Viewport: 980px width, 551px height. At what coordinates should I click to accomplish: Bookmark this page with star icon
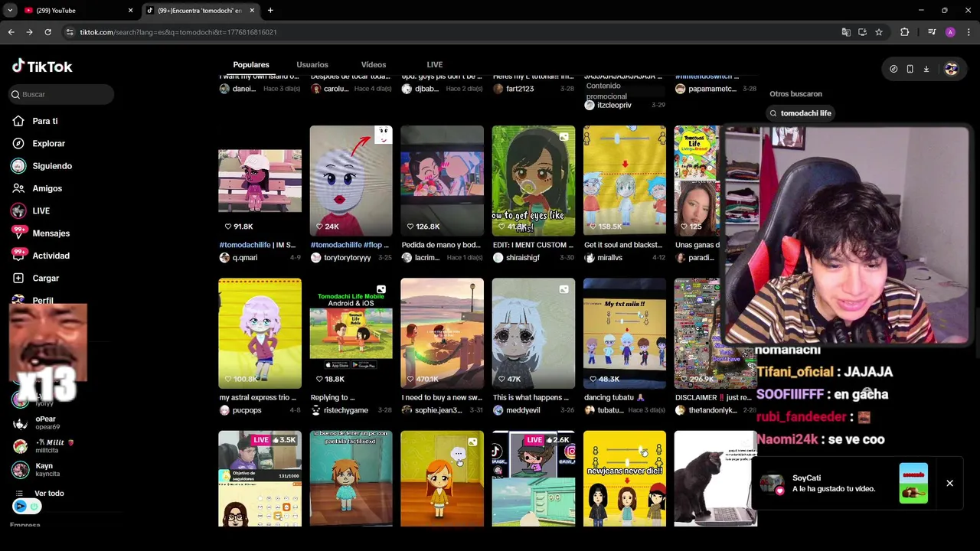[879, 32]
